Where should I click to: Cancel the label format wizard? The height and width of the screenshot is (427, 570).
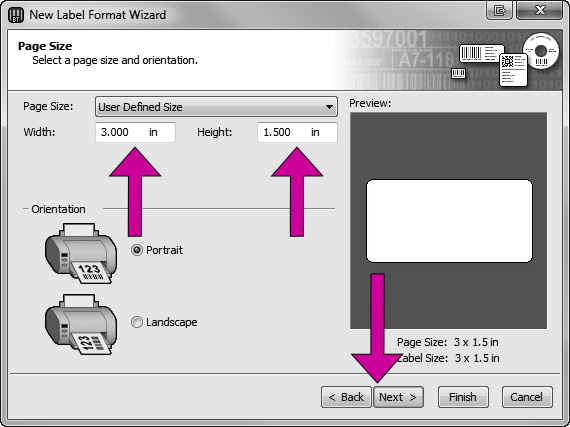(527, 397)
